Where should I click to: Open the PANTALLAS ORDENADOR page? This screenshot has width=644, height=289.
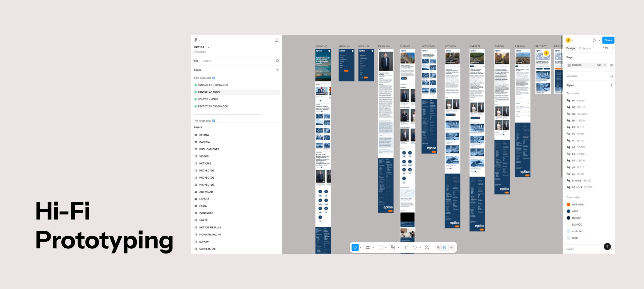click(x=213, y=85)
